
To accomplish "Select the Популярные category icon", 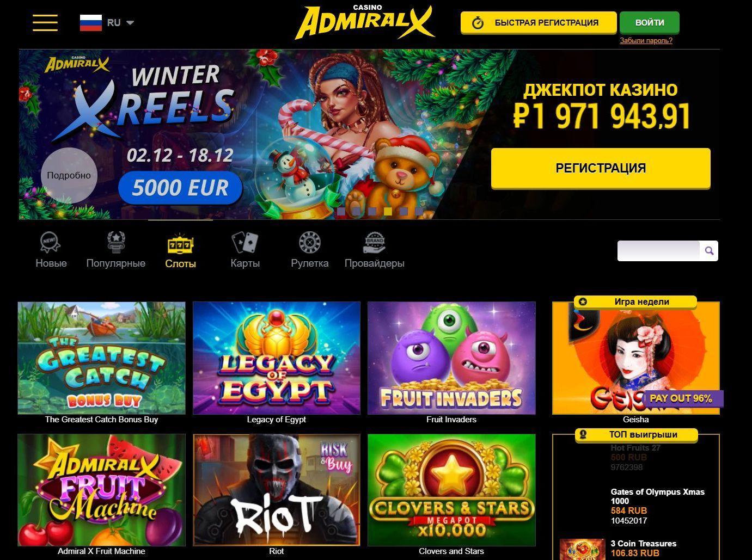I will tap(116, 243).
